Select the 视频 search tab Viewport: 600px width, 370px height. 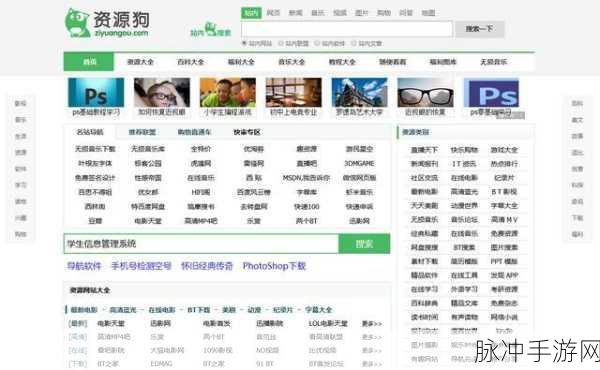pos(340,13)
